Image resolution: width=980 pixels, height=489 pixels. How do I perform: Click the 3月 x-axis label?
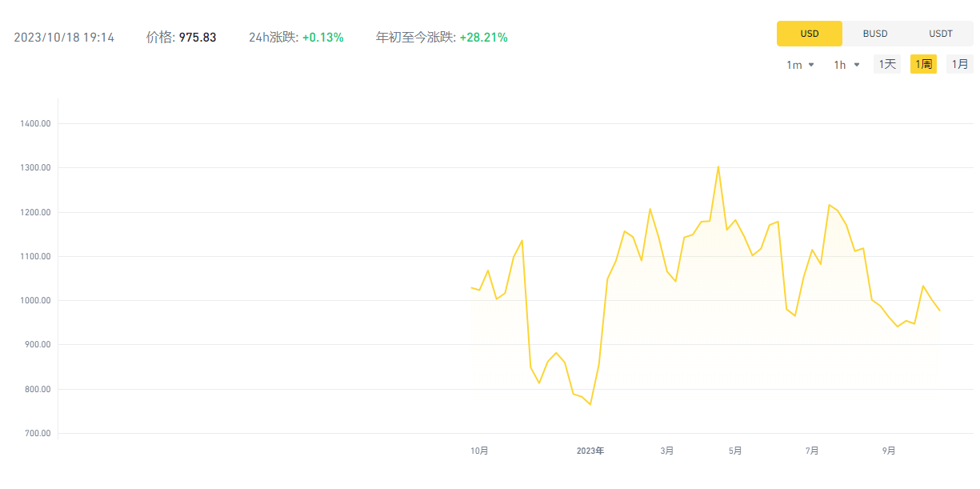pyautogui.click(x=667, y=451)
